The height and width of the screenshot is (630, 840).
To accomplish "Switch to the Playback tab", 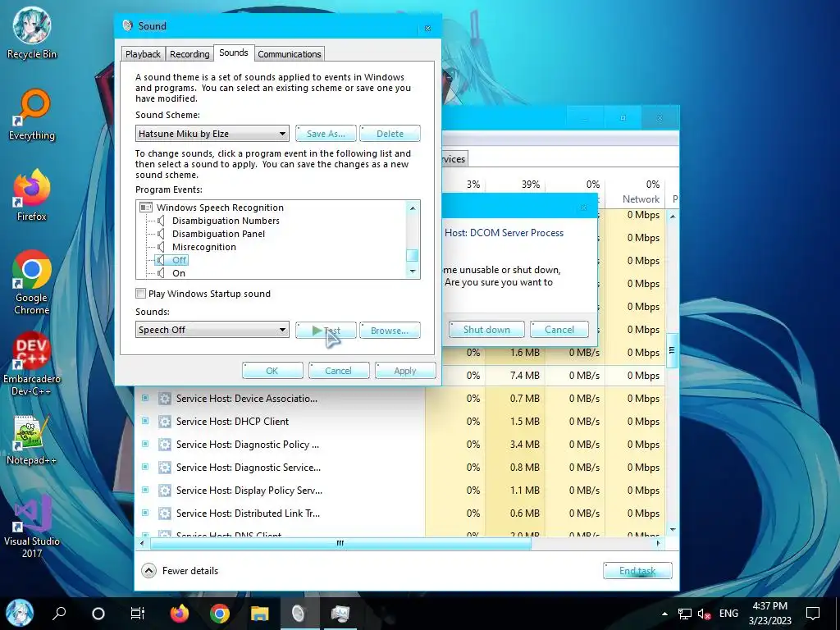I will coord(143,54).
